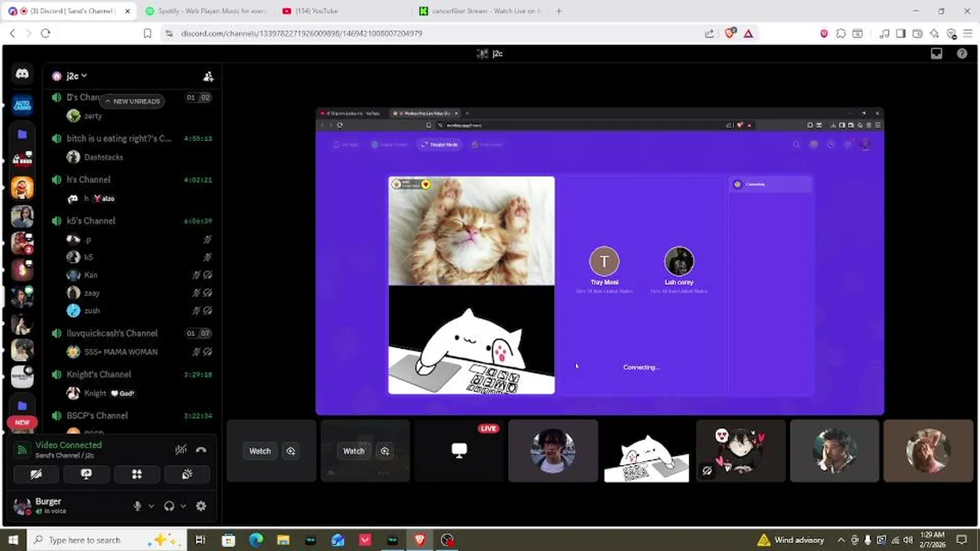Turn on the camera in voice panel
The height and width of the screenshot is (551, 980).
(x=36, y=474)
